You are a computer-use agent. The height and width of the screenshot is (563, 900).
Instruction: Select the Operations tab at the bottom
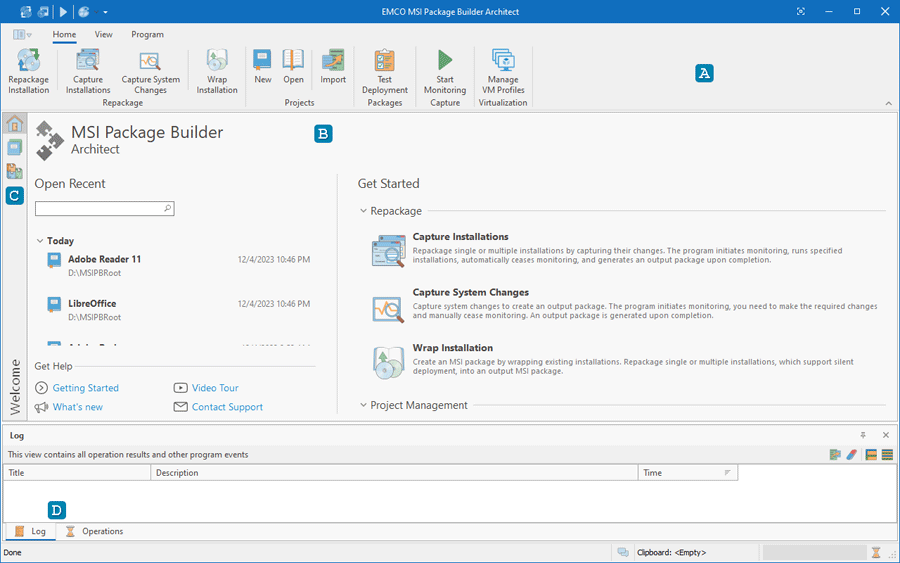[x=94, y=531]
